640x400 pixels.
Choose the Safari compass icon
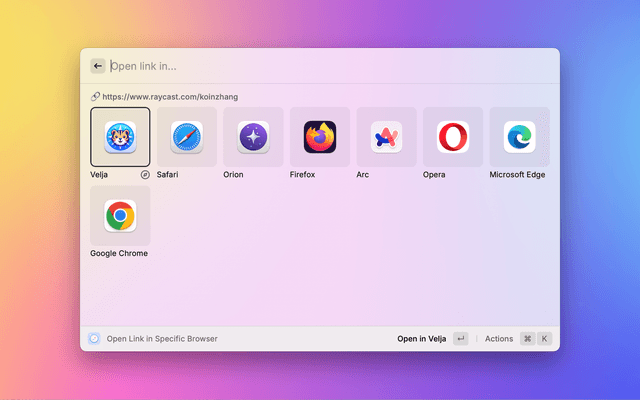[x=187, y=137]
